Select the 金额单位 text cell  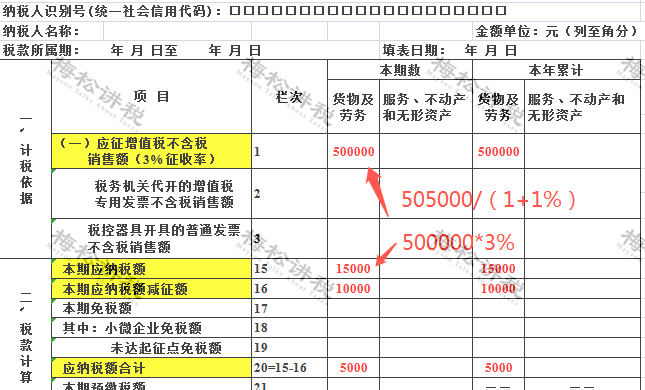[x=557, y=31]
